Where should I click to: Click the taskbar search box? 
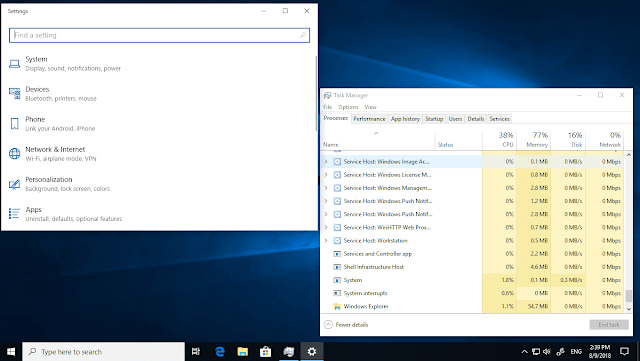coord(103,352)
